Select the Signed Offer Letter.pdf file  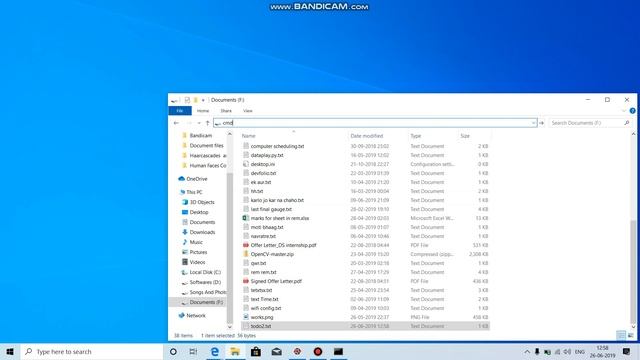point(276,281)
